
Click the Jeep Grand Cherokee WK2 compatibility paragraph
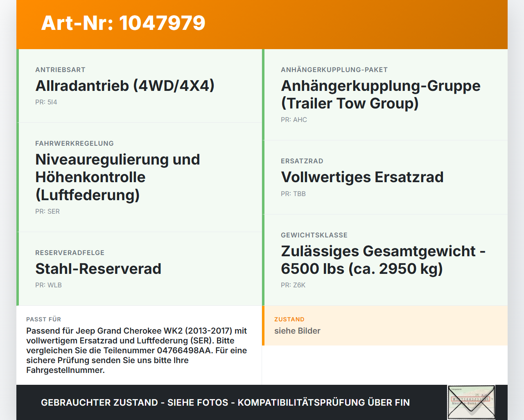(137, 350)
